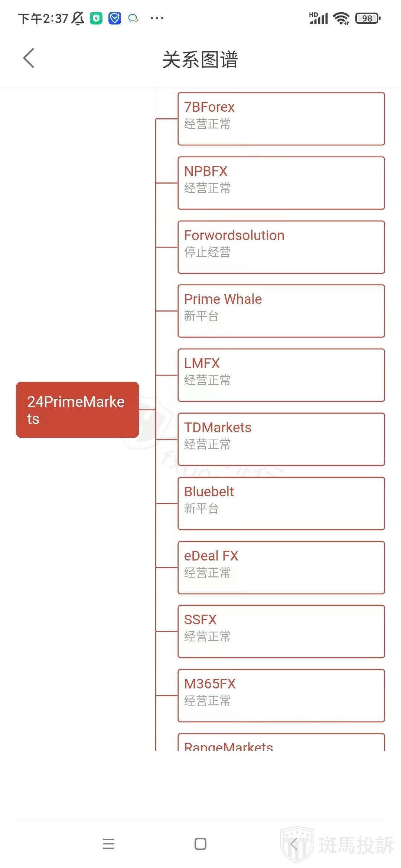Tap the chat bubble notification icon

pos(133,18)
